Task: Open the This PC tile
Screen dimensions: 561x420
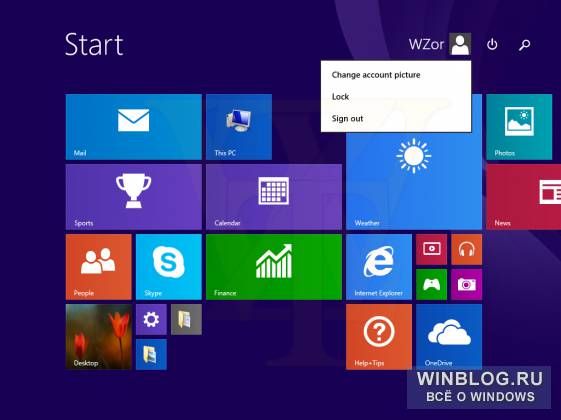Action: pyautogui.click(x=239, y=127)
